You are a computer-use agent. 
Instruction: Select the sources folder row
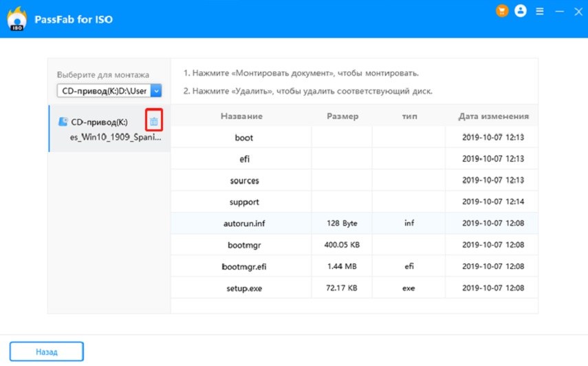pos(354,180)
